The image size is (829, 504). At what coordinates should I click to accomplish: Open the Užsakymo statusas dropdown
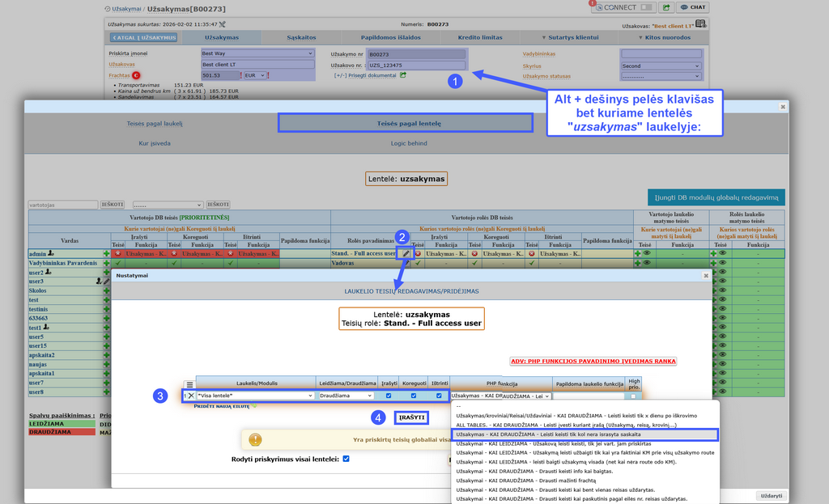[661, 76]
